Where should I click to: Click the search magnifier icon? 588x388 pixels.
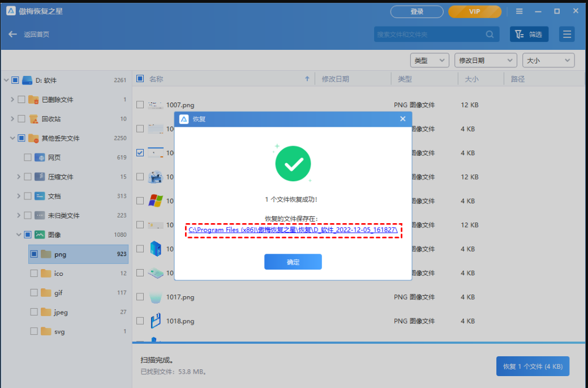coord(490,34)
